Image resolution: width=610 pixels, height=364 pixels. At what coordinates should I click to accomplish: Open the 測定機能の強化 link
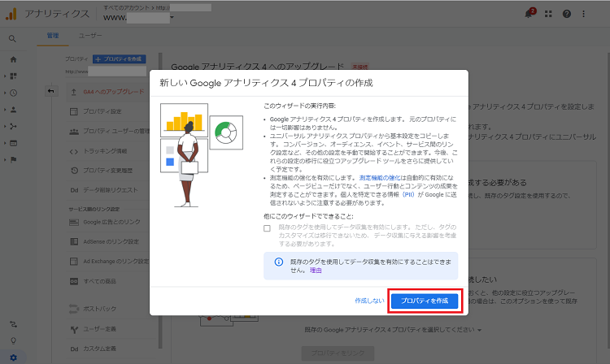380,178
